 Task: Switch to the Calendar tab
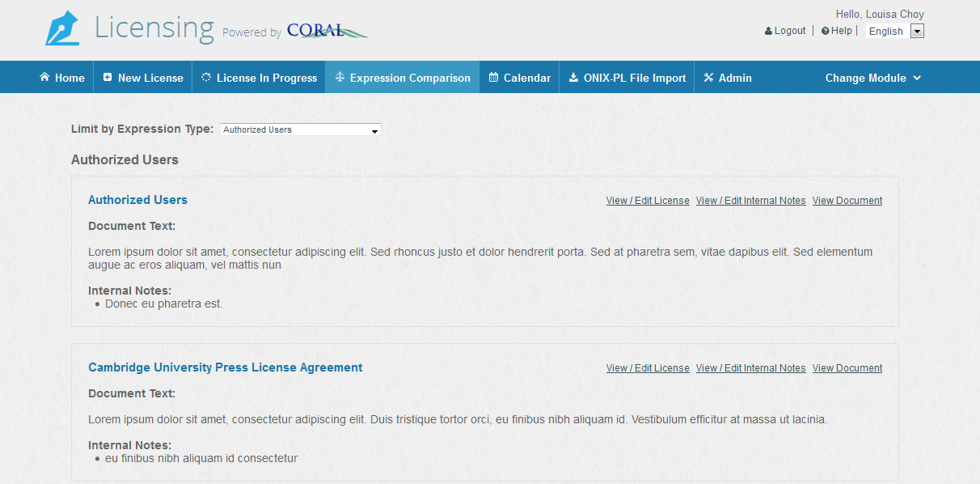tap(519, 78)
